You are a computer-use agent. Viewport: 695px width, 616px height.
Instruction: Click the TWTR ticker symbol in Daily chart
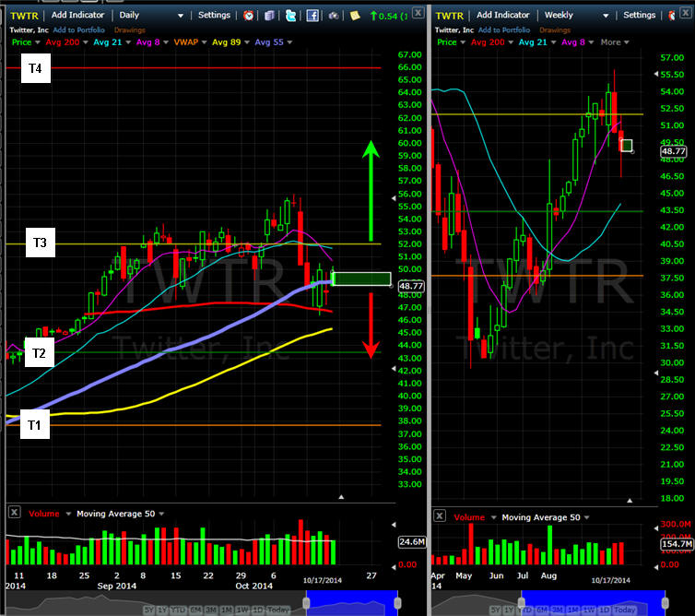pyautogui.click(x=24, y=16)
